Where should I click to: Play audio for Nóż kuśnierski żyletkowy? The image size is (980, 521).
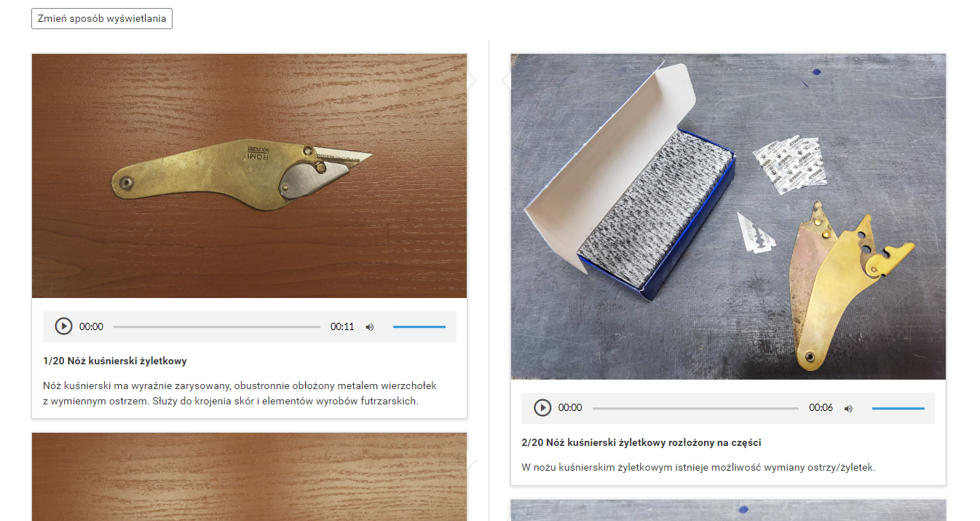tap(64, 326)
